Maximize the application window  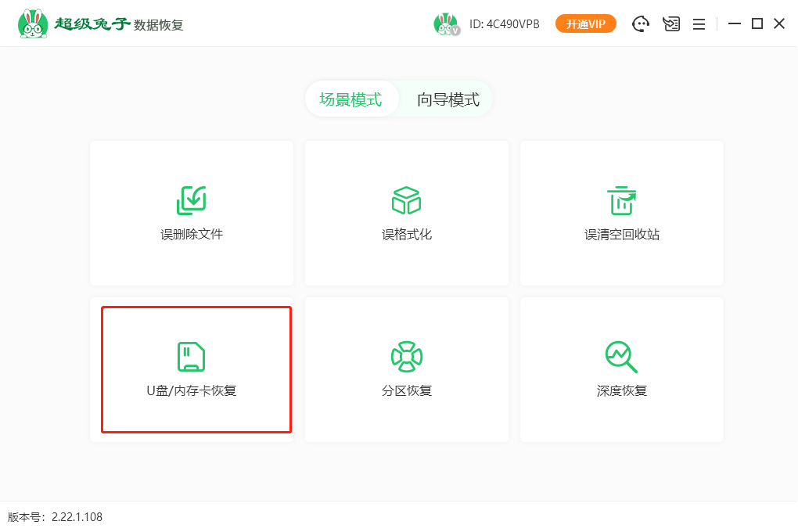[757, 24]
